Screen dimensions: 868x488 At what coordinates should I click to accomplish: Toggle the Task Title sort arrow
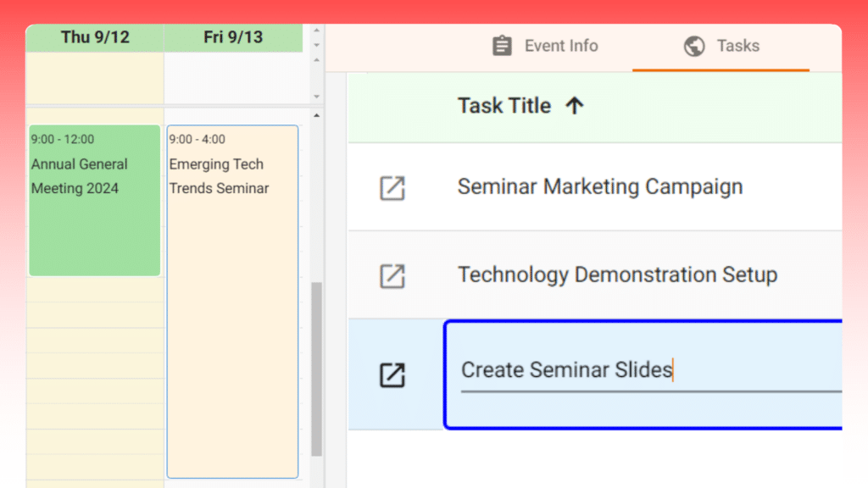(x=575, y=105)
